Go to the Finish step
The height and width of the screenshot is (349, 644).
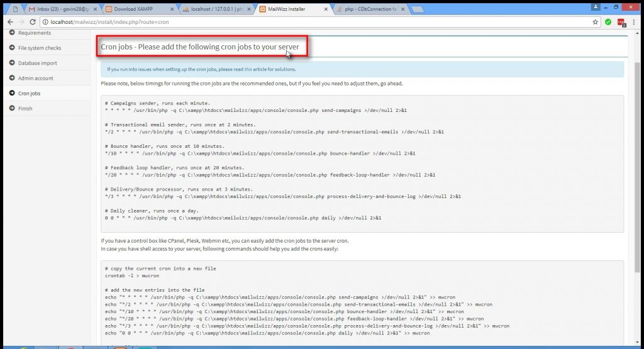25,109
